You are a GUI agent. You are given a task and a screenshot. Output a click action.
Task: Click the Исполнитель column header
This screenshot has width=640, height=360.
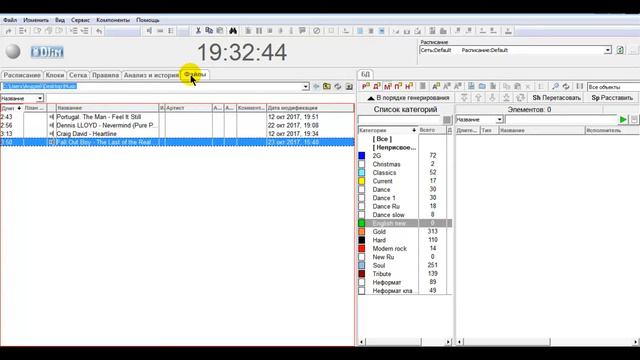[612, 131]
